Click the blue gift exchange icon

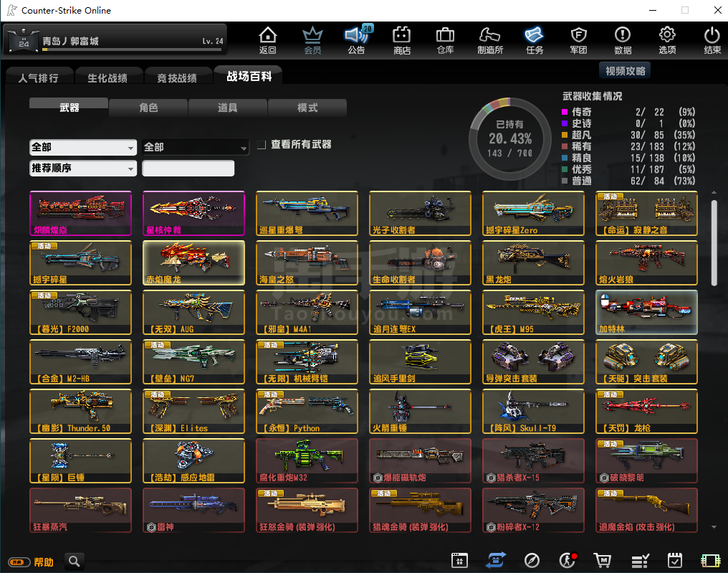click(495, 561)
